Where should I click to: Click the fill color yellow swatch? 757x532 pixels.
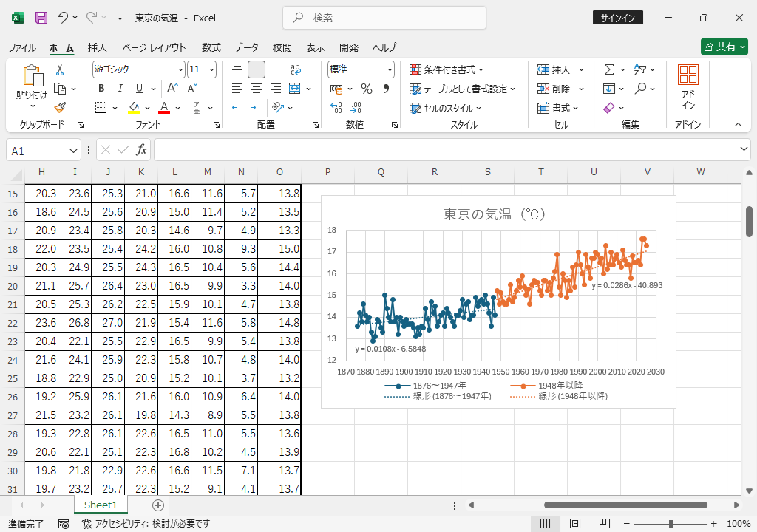(x=134, y=108)
